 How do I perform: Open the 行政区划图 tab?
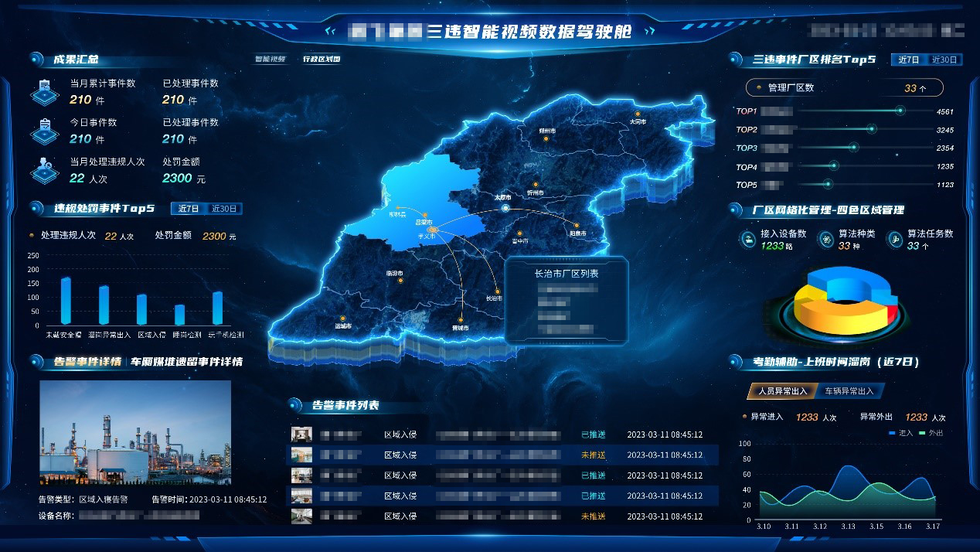pos(321,59)
